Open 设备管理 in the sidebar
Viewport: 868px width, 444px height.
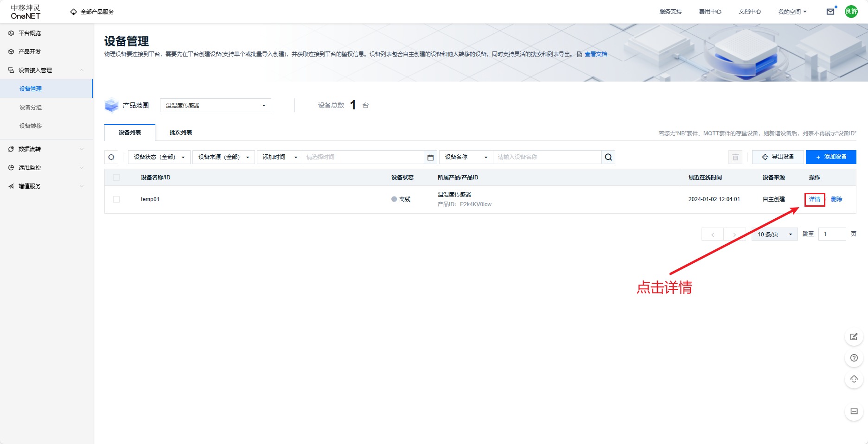point(46,89)
